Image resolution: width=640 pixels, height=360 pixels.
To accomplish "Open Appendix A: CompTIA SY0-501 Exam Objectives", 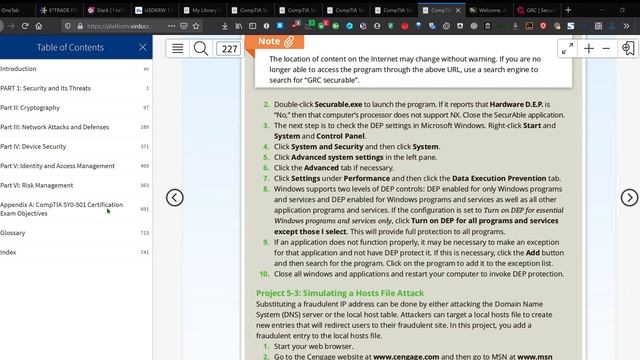I will click(76, 209).
